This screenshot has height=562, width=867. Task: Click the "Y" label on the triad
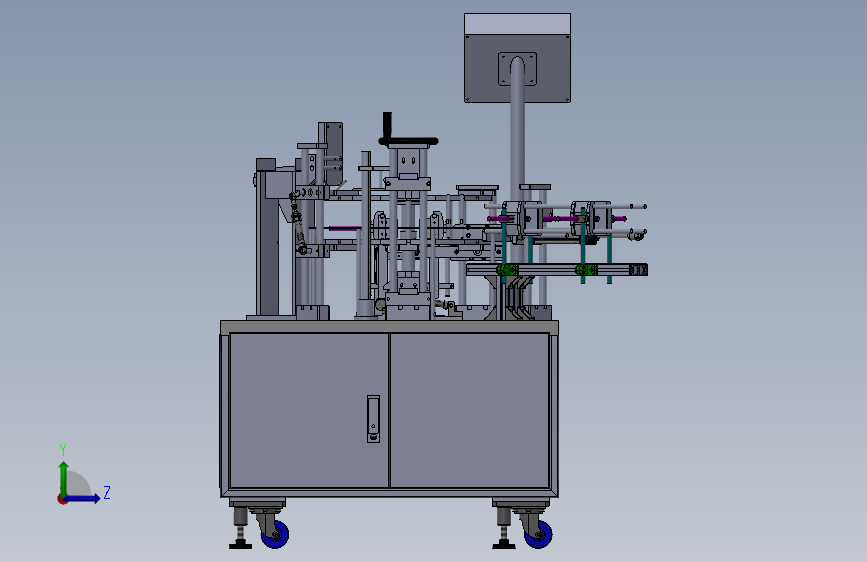(63, 449)
